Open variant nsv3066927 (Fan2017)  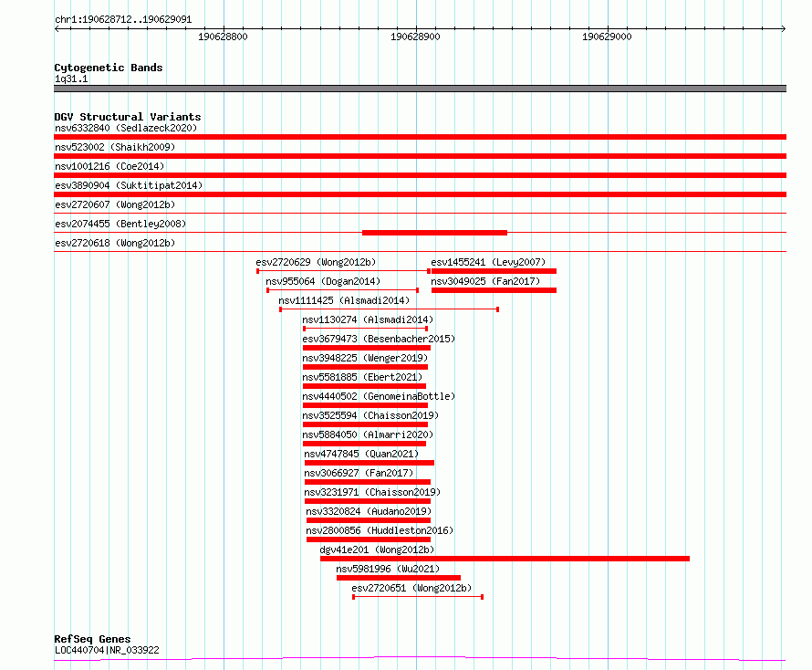coord(359,473)
